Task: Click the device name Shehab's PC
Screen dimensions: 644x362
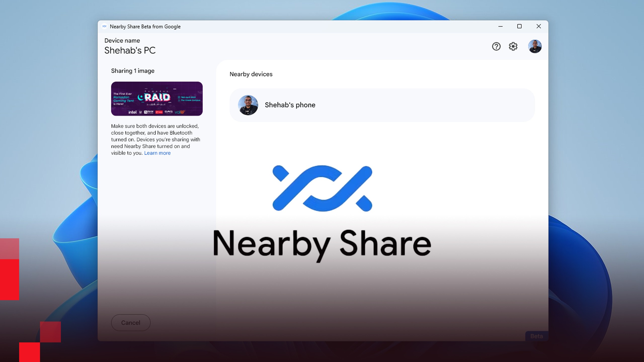Action: [130, 51]
